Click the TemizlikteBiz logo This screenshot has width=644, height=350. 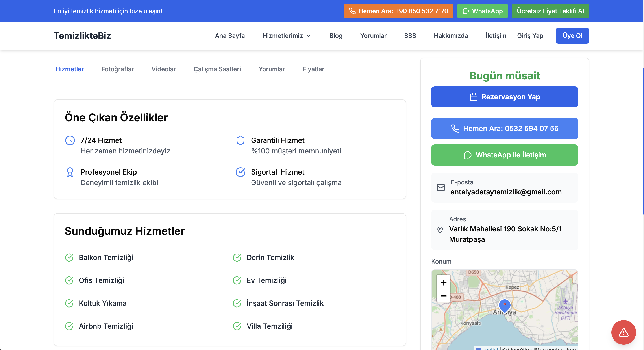click(82, 36)
